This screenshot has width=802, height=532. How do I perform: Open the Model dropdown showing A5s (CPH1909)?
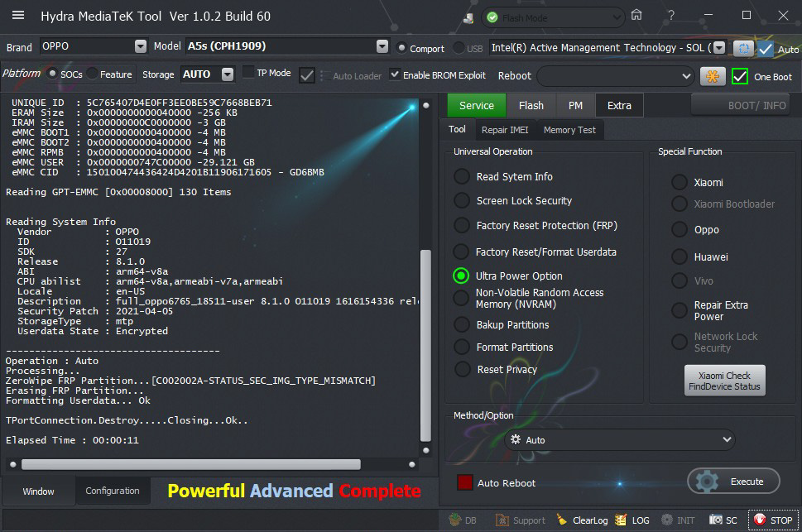(382, 46)
